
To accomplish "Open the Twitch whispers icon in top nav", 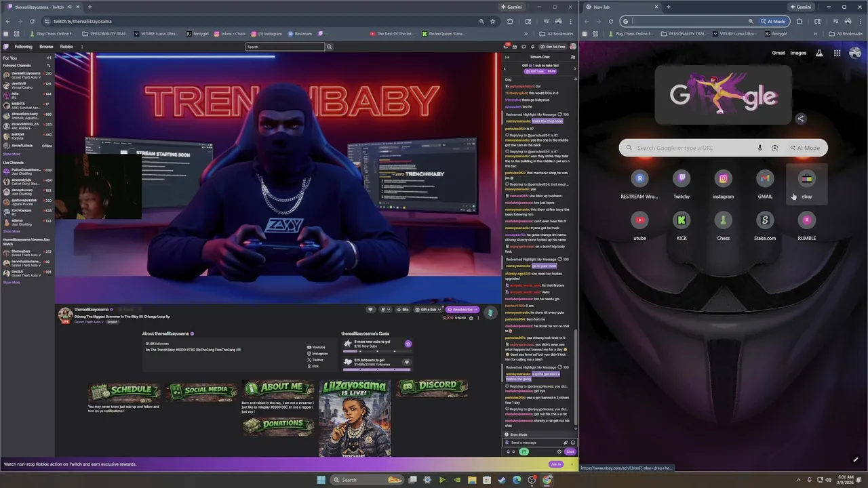I will 524,47.
